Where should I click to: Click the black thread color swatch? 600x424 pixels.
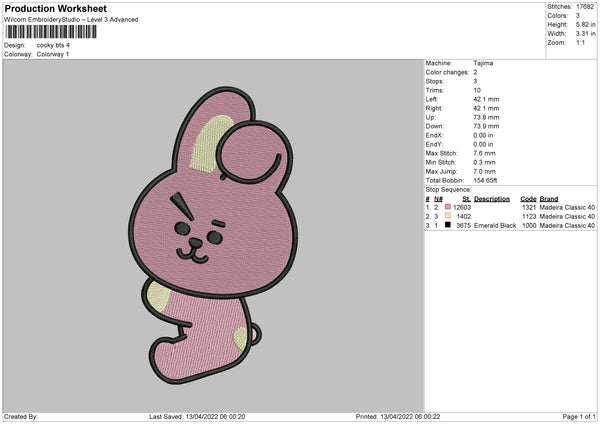[448, 225]
